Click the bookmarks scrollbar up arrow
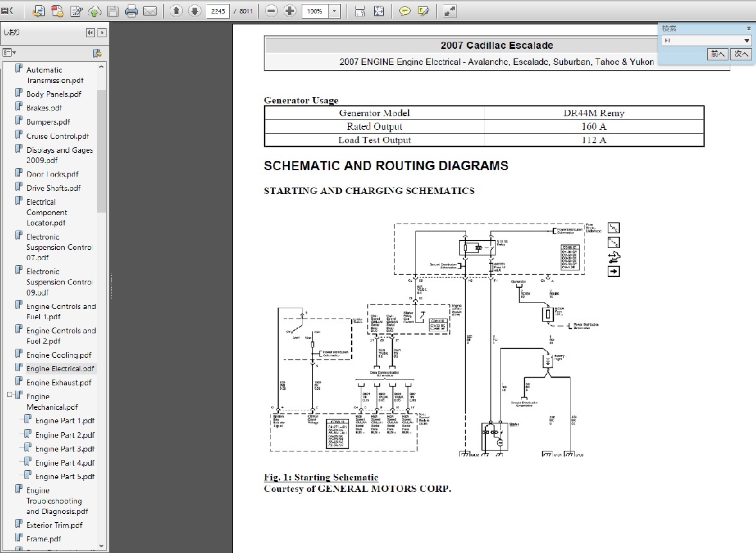Screen dimensions: 756x553 coord(101,67)
